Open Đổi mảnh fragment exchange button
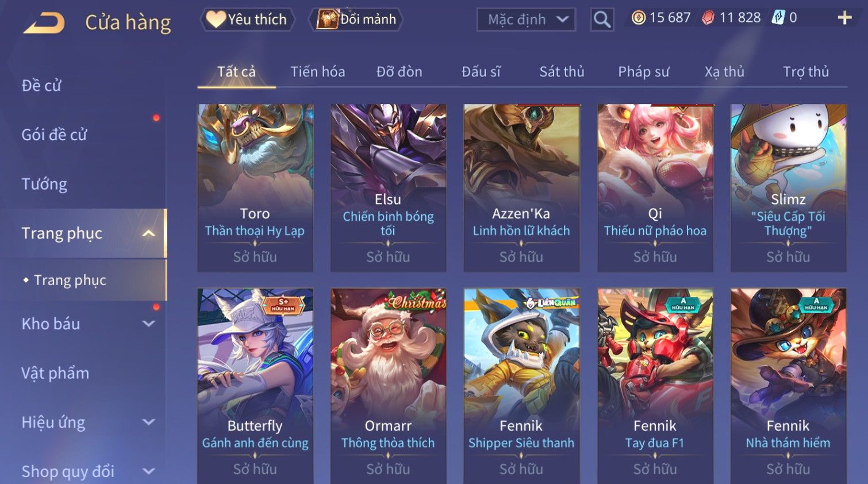 tap(356, 20)
